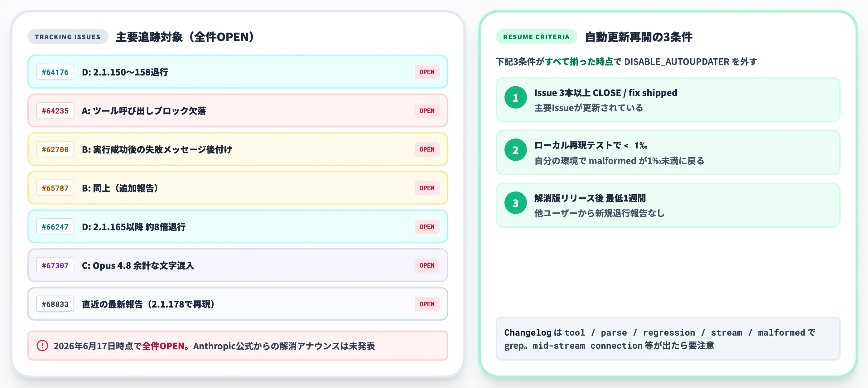The height and width of the screenshot is (388, 868).
Task: Open issue number #64176
Action: click(x=55, y=72)
